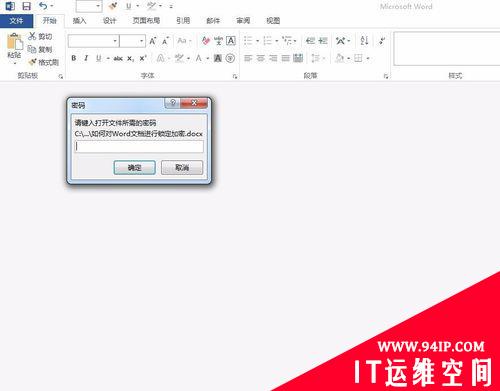The width and height of the screenshot is (500, 391).
Task: Click the Line Spacing icon
Action: coord(315,58)
